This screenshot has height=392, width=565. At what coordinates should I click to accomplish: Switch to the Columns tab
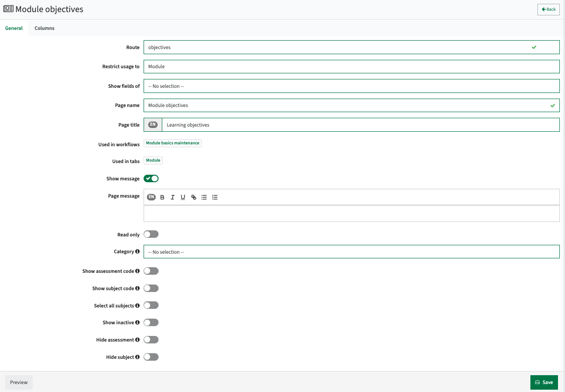pyautogui.click(x=44, y=28)
